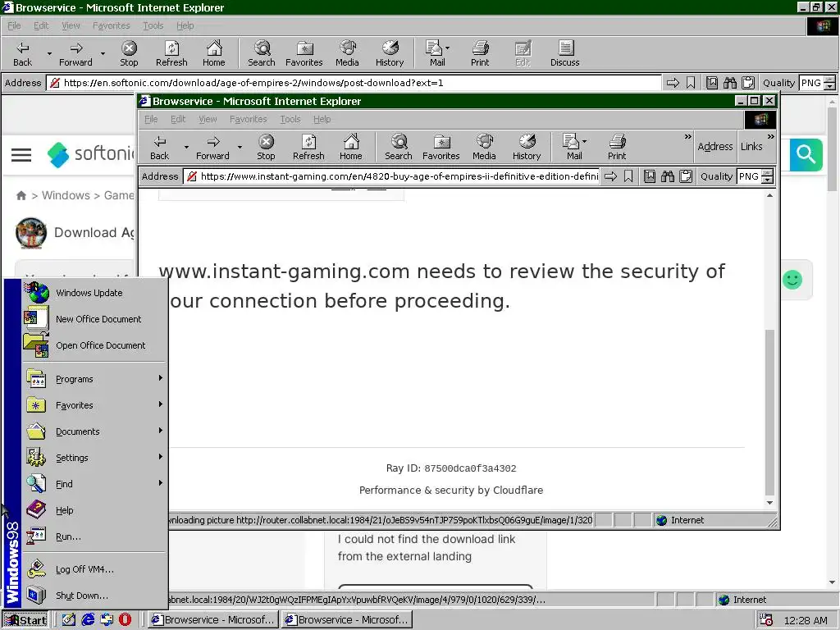Open History in the front browser toolbar
The height and width of the screenshot is (630, 840).
pos(527,148)
